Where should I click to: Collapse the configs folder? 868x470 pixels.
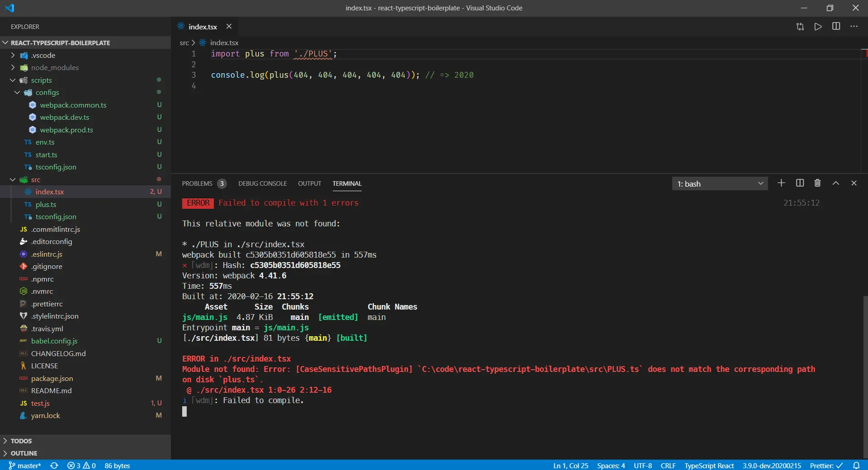pyautogui.click(x=85, y=92)
